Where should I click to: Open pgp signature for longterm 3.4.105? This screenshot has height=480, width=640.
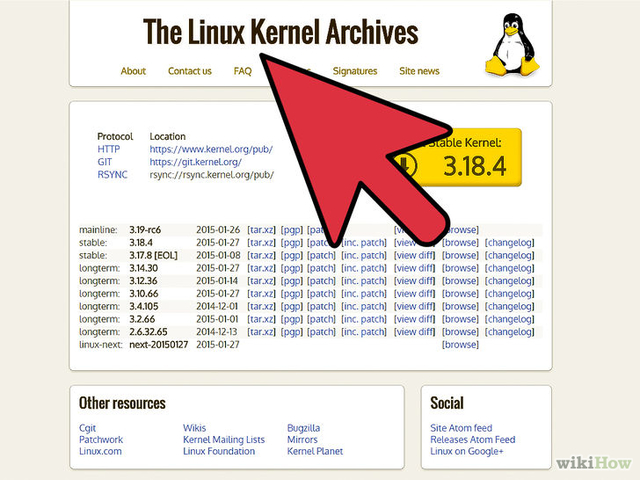(x=292, y=306)
